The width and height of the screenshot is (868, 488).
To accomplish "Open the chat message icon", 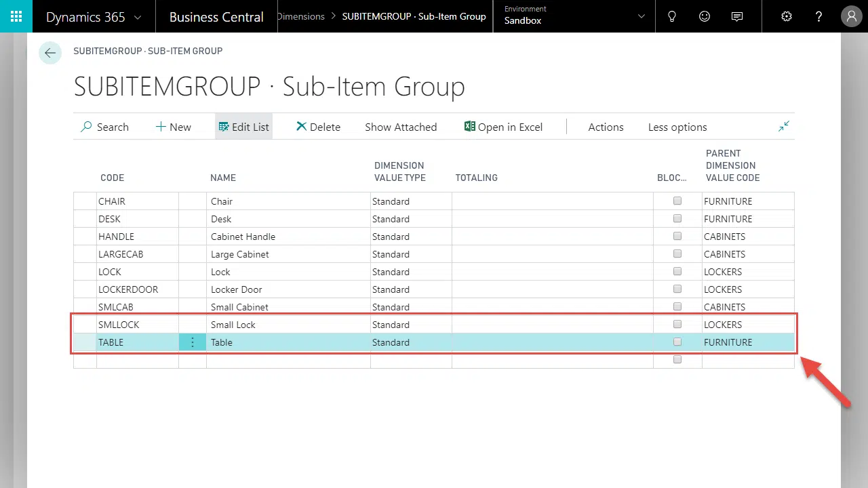I will click(737, 16).
